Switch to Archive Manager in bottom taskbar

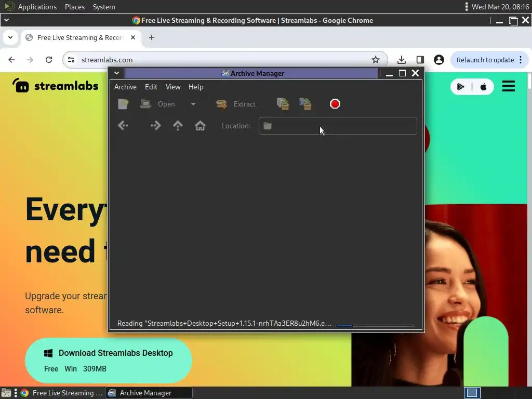[x=149, y=393]
